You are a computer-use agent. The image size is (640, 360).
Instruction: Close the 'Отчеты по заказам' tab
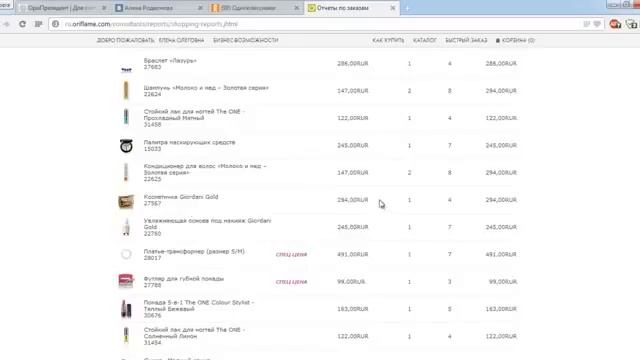pos(393,8)
